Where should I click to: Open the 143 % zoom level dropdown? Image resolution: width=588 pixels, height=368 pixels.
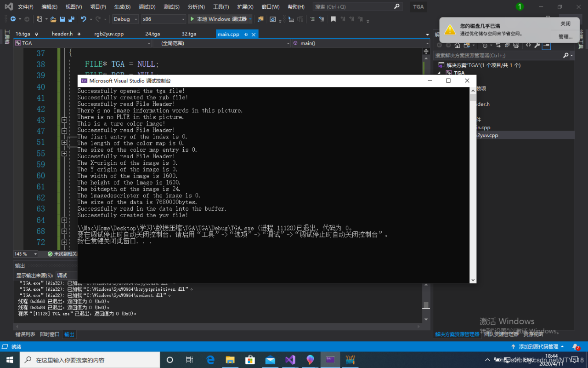(x=27, y=254)
